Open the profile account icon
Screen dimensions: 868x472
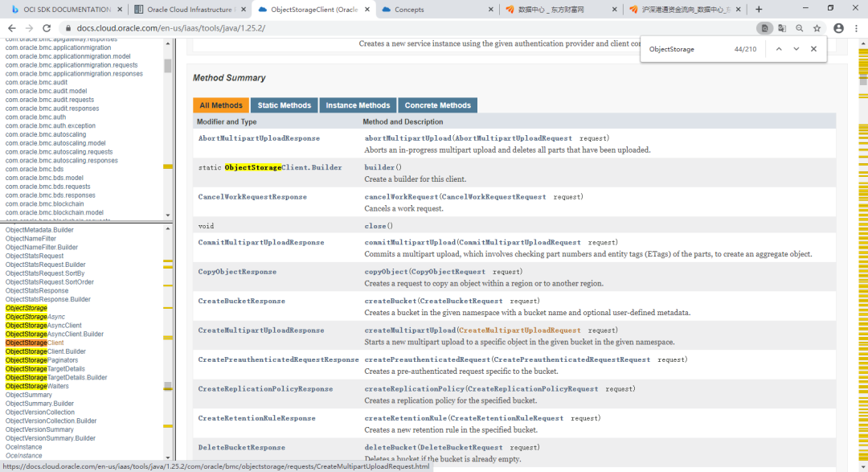tap(838, 28)
